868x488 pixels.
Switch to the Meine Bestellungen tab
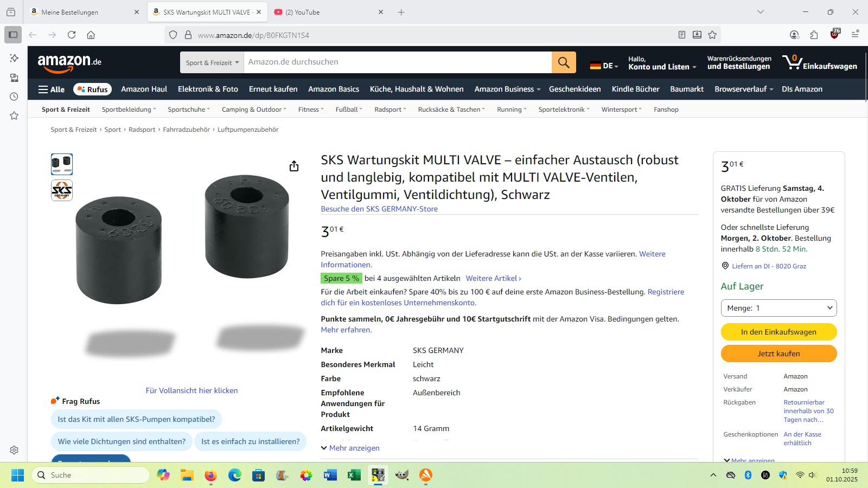point(85,12)
